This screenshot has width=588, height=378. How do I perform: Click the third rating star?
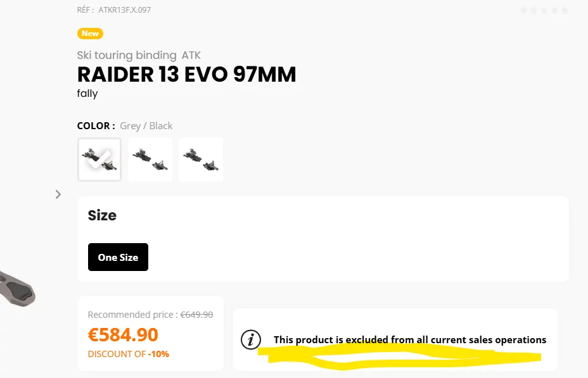coord(544,10)
